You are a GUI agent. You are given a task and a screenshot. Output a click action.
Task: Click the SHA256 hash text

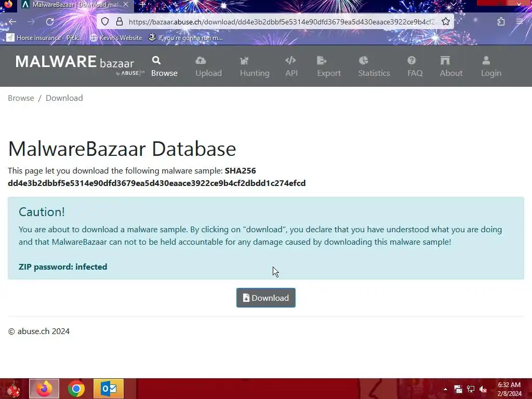(x=157, y=183)
